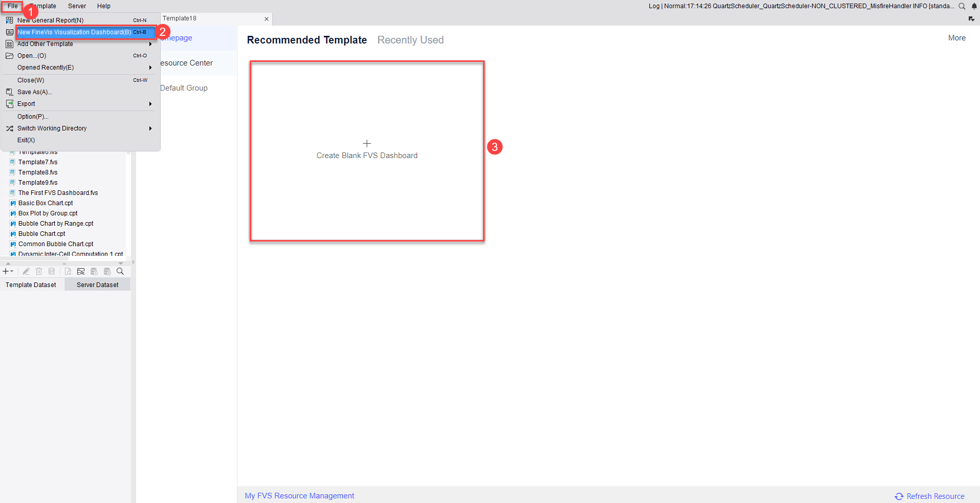Select the Edit dataset pencil icon
The width and height of the screenshot is (980, 503).
click(x=26, y=271)
